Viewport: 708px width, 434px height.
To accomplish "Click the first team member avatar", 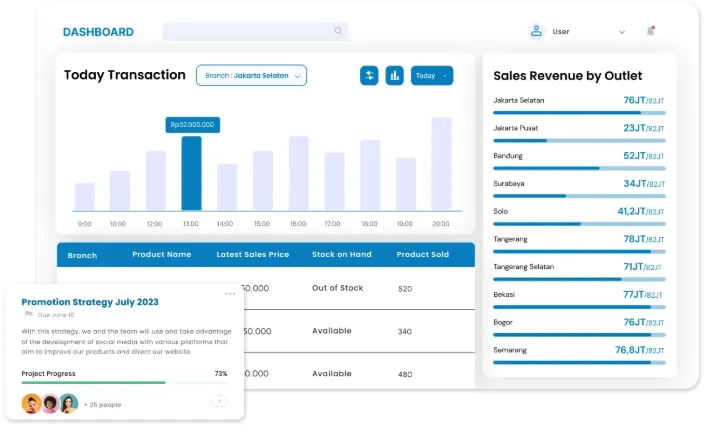I will (31, 404).
